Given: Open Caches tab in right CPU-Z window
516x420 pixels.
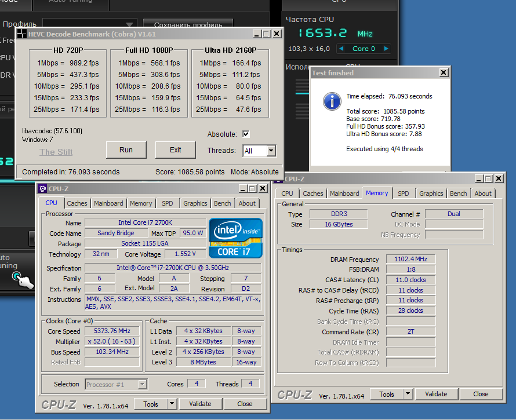Looking at the screenshot, I should pos(313,193).
